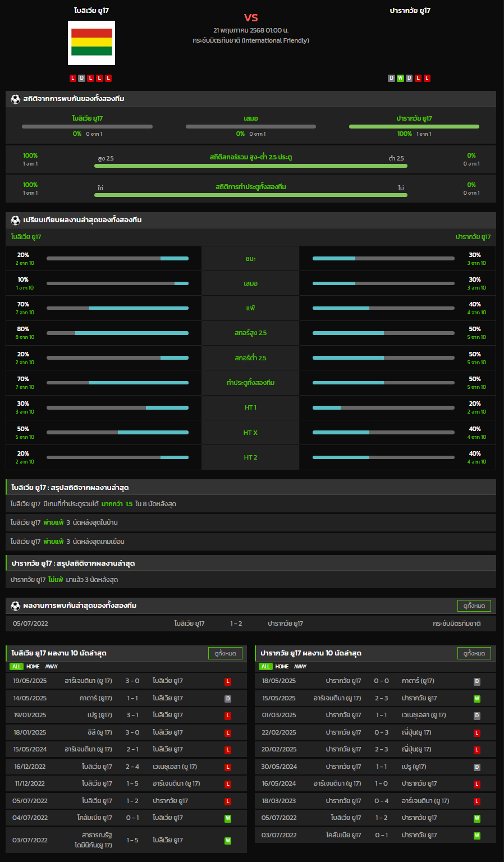The height and width of the screenshot is (862, 504).
Task: Click the L badge on the 18/03/2023 match
Action: point(477,801)
